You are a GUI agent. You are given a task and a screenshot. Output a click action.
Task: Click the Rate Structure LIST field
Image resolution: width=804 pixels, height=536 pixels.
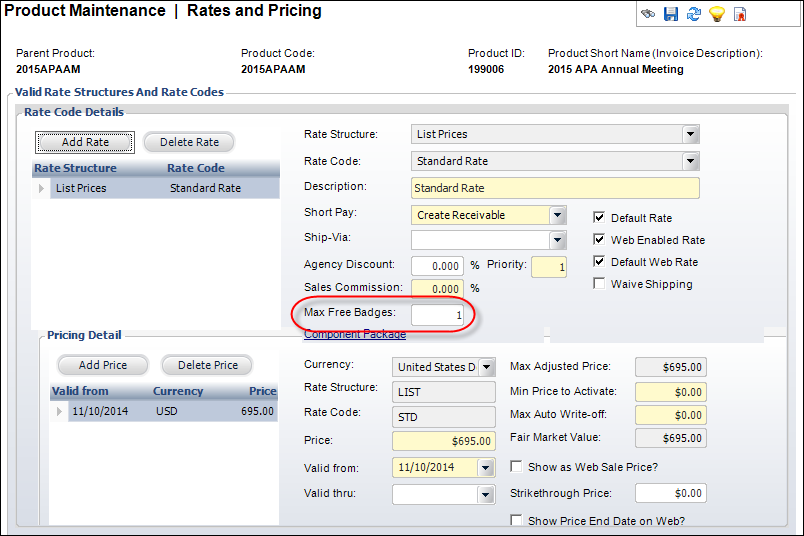[444, 392]
